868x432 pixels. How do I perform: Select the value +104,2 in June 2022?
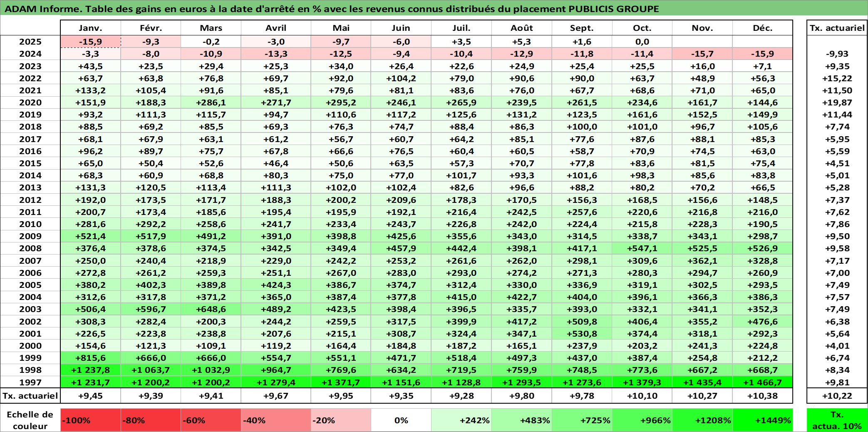(x=401, y=78)
